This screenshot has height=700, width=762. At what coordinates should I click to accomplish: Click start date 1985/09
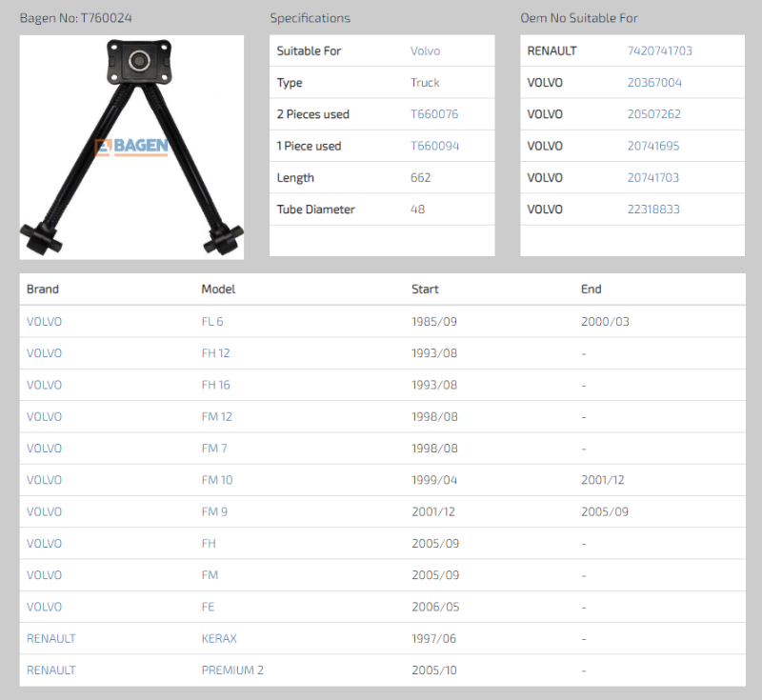pos(434,322)
